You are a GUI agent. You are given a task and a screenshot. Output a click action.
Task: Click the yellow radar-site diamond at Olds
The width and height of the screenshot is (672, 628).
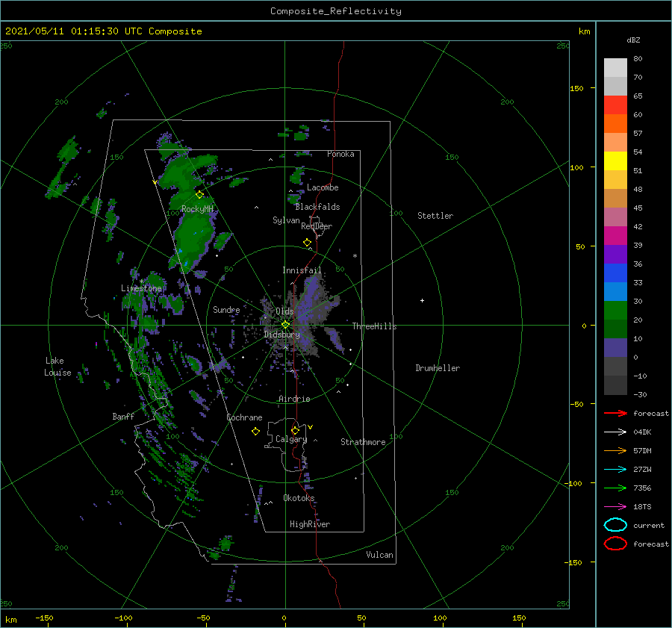tap(285, 325)
